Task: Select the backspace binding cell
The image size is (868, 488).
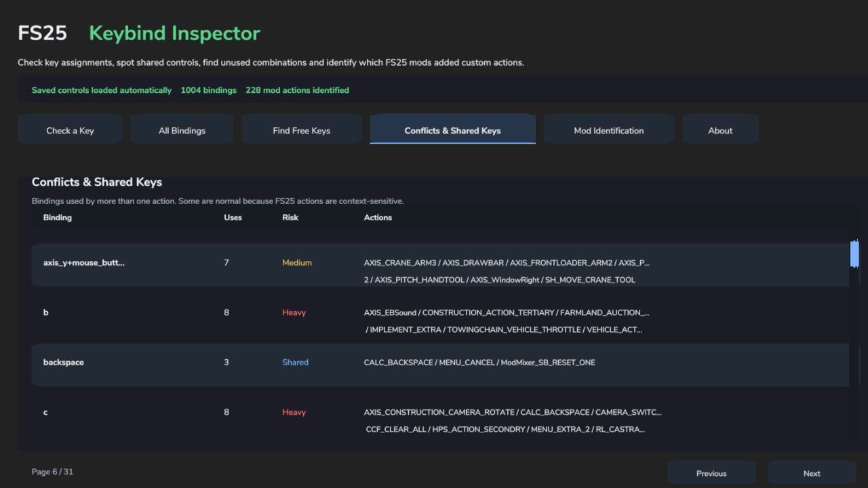Action: (64, 362)
